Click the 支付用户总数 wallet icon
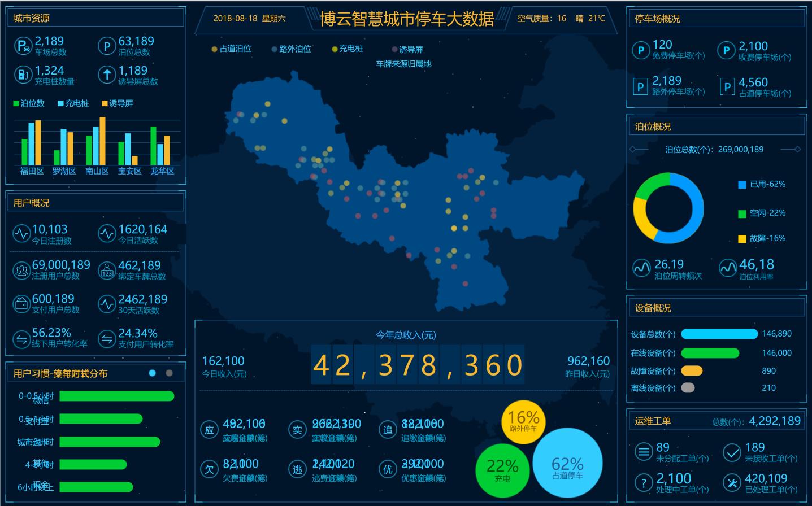Screen dimensions: 812x506 (x=23, y=304)
